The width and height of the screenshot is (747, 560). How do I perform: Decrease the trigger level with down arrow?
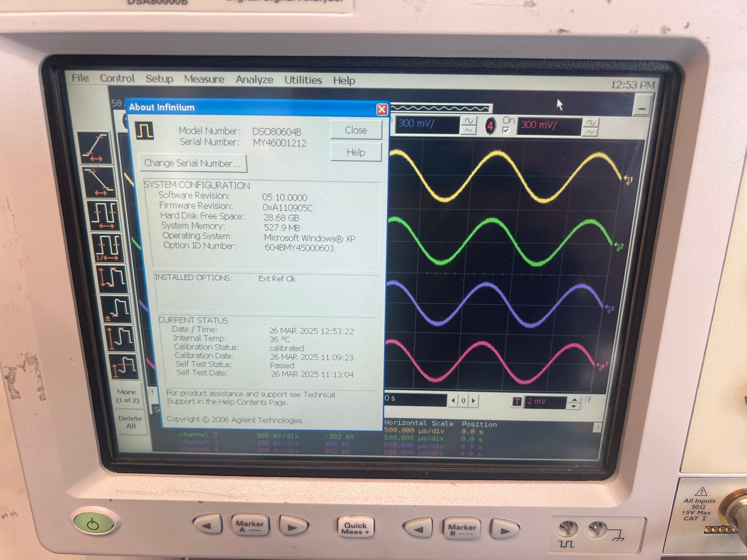[x=574, y=406]
